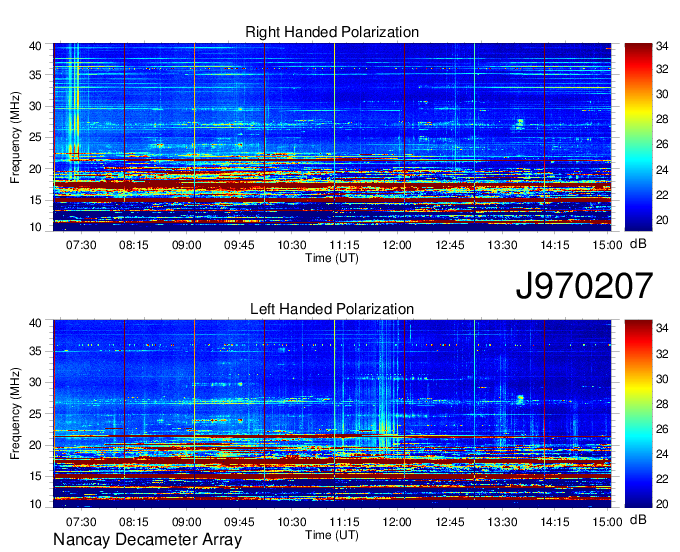Click the right-handed polarization spectrogram

332,137
